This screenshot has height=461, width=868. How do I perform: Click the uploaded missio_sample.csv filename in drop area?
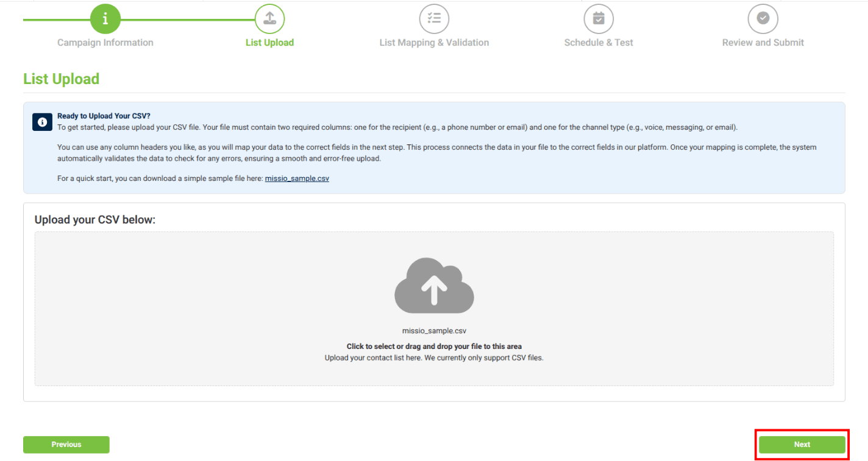(434, 331)
